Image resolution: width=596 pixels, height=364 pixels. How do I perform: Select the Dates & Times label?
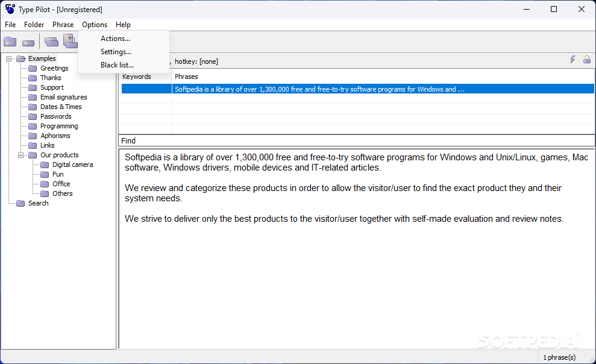click(61, 107)
